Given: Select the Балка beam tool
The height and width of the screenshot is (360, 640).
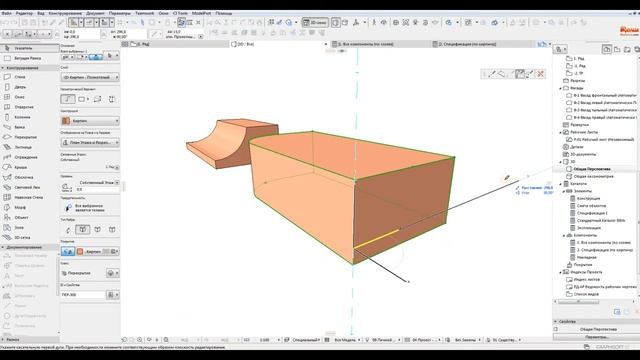Looking at the screenshot, I should coord(29,127).
